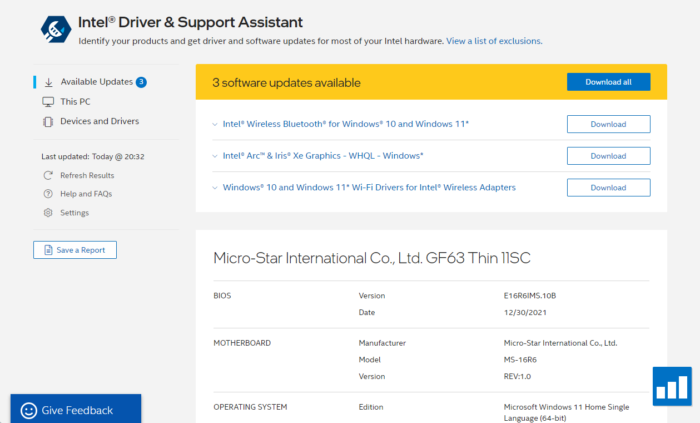Click the Give Feedback smiley icon
The width and height of the screenshot is (700, 423).
point(29,410)
